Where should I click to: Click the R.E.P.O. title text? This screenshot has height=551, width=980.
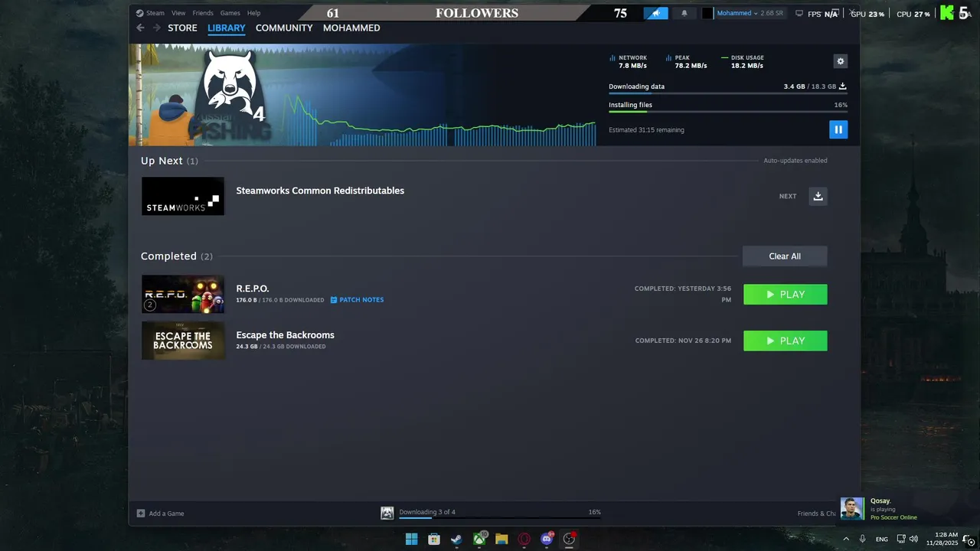tap(253, 289)
